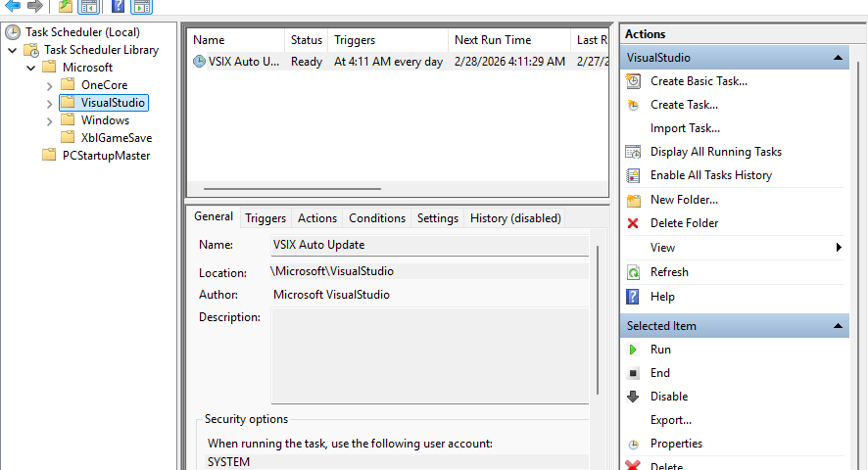
Task: Click the OneCore folder icon
Action: pos(68,84)
